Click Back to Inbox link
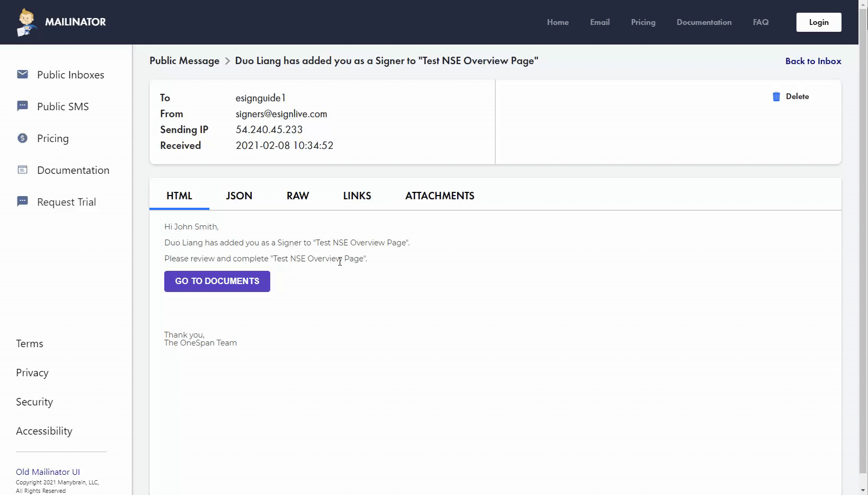868x495 pixels. click(813, 61)
